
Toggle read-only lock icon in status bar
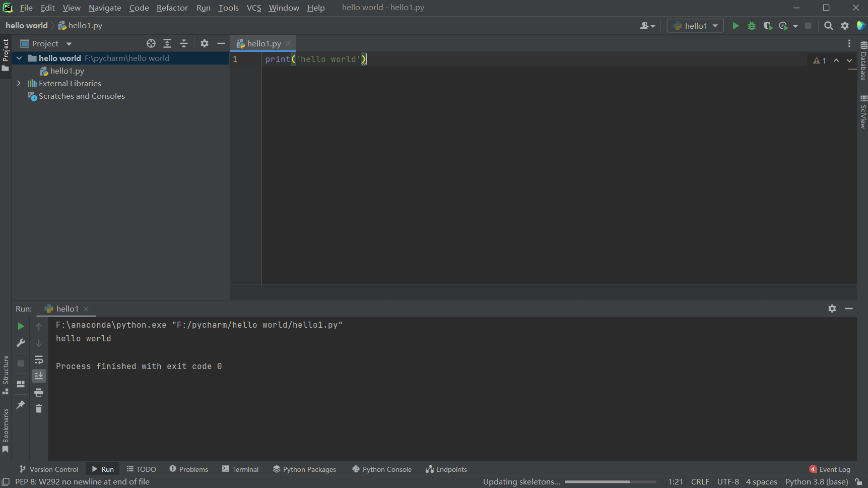(x=859, y=482)
